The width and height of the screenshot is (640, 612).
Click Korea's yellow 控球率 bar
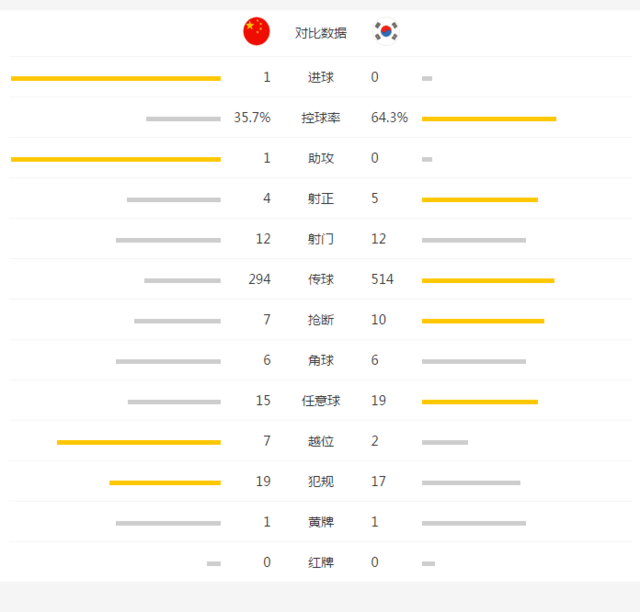pyautogui.click(x=488, y=118)
